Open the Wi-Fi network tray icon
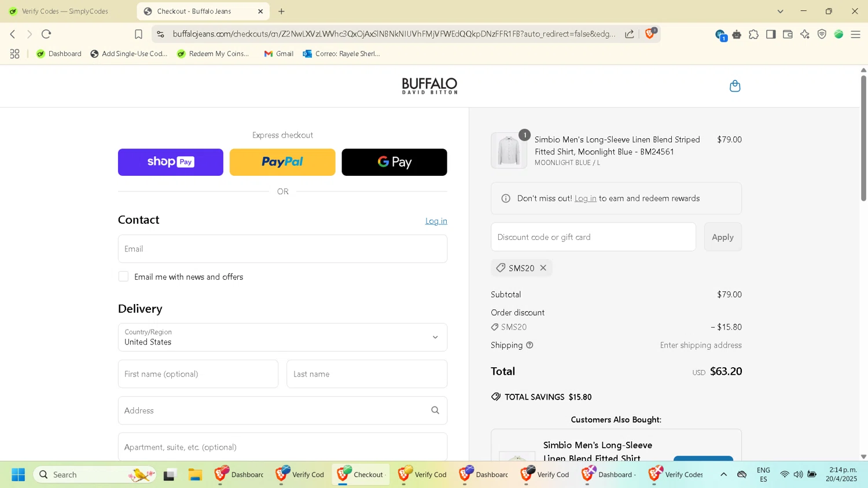This screenshot has width=868, height=488. 785,475
